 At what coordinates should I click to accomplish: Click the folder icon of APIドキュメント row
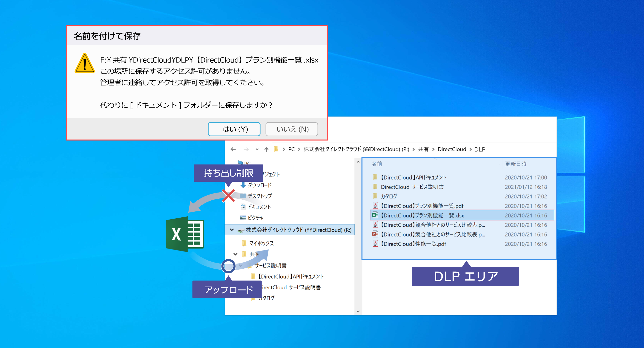coord(375,177)
